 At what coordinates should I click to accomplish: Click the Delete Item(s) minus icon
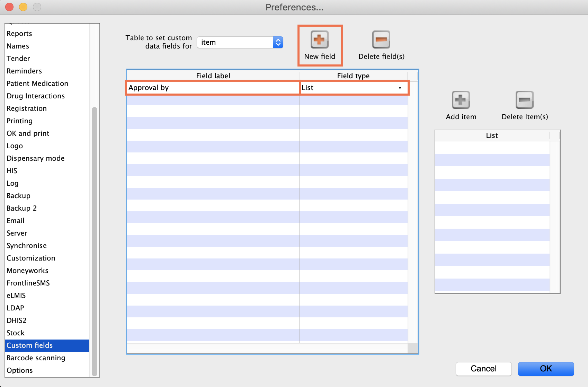pyautogui.click(x=524, y=100)
